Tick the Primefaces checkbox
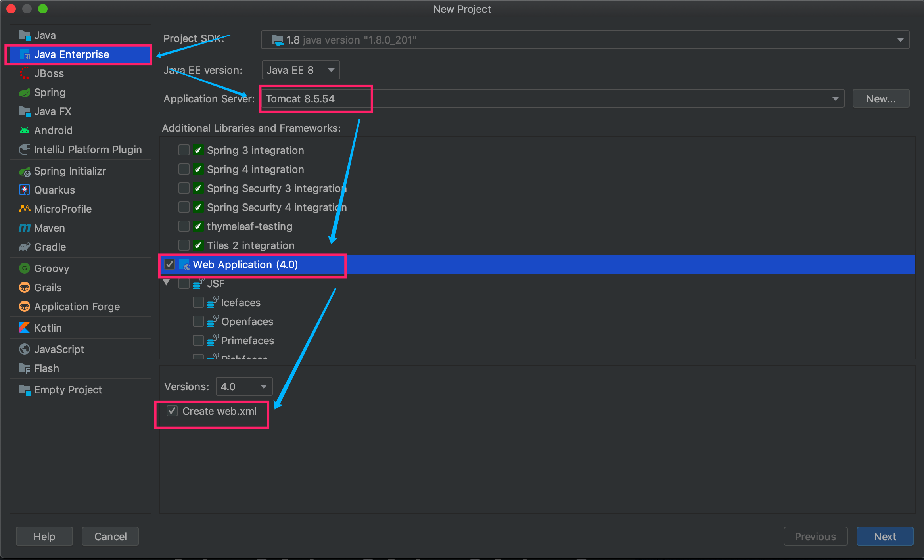 pyautogui.click(x=198, y=341)
